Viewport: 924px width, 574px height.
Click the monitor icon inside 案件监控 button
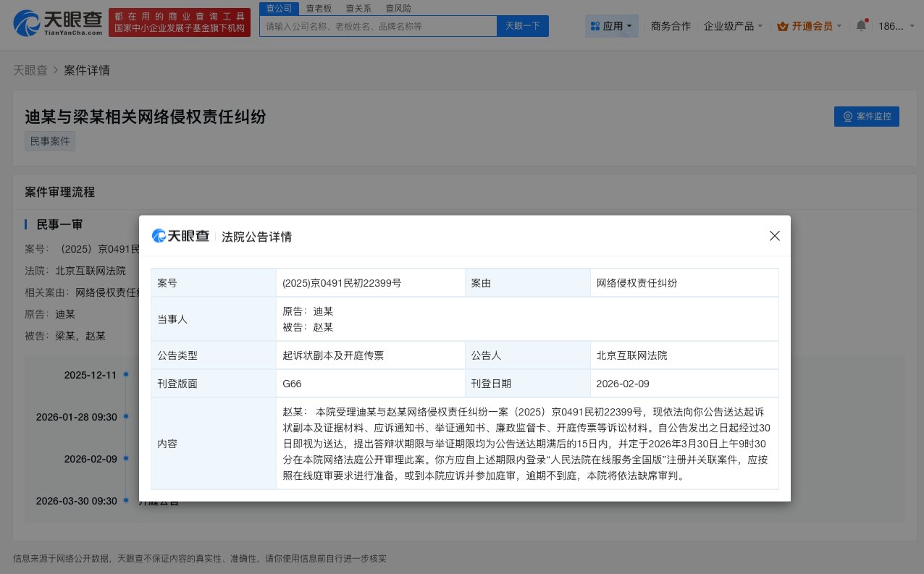coord(847,117)
